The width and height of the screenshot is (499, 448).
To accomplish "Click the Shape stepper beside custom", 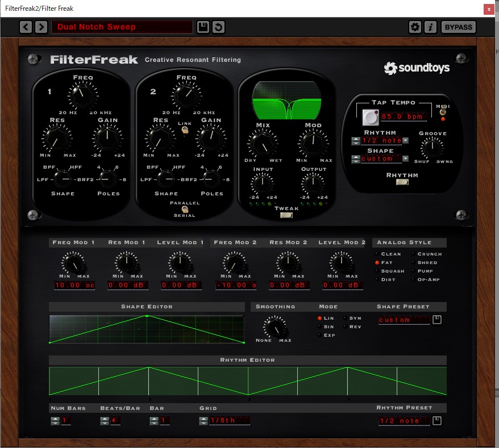I will (x=356, y=159).
